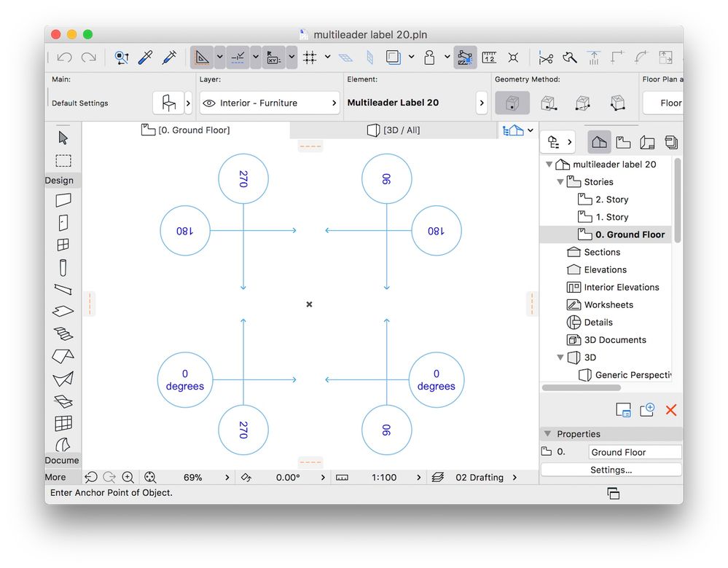Click the Settings... button
This screenshot has width=728, height=568.
[611, 470]
